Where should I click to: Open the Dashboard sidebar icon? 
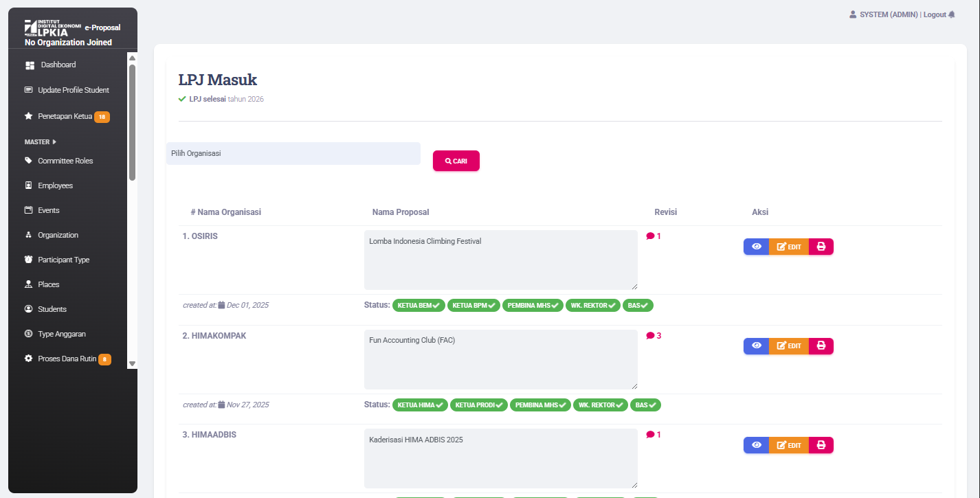point(30,65)
